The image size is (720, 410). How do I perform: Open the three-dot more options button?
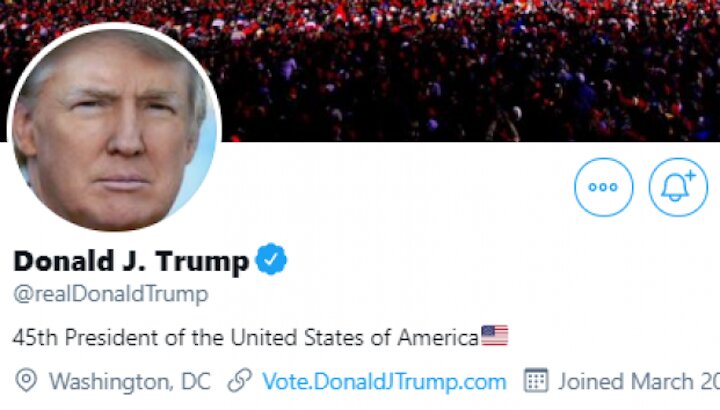[x=603, y=187]
